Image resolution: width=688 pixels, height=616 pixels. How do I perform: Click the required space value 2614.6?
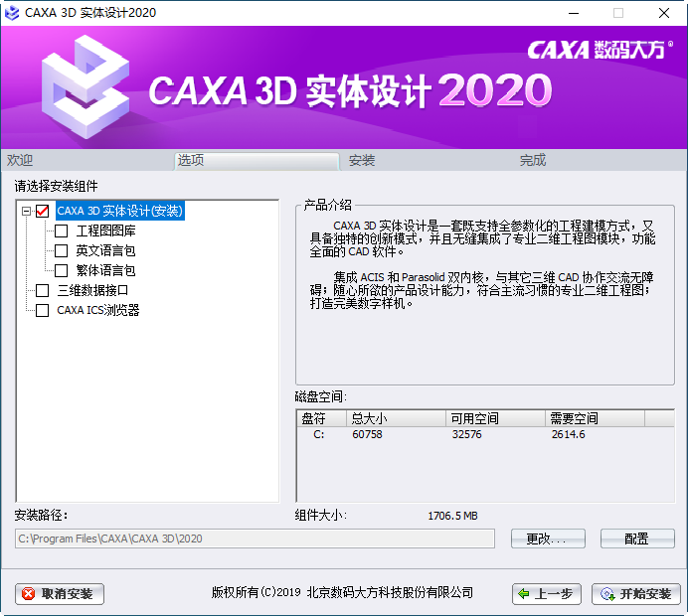coord(569,434)
